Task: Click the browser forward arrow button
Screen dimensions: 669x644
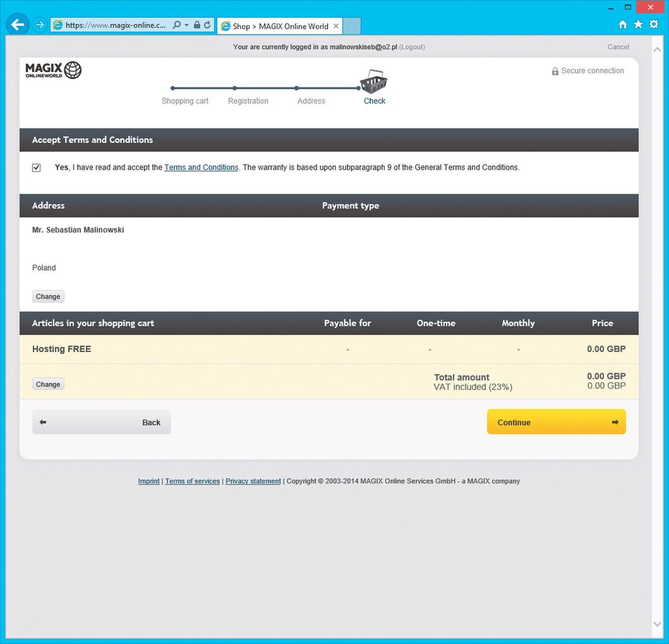Action: 39,25
